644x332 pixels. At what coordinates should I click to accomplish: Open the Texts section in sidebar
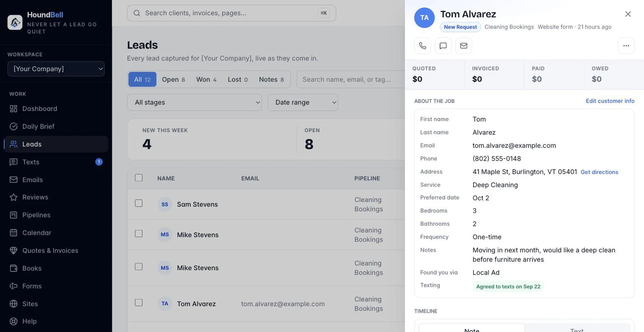(56, 162)
